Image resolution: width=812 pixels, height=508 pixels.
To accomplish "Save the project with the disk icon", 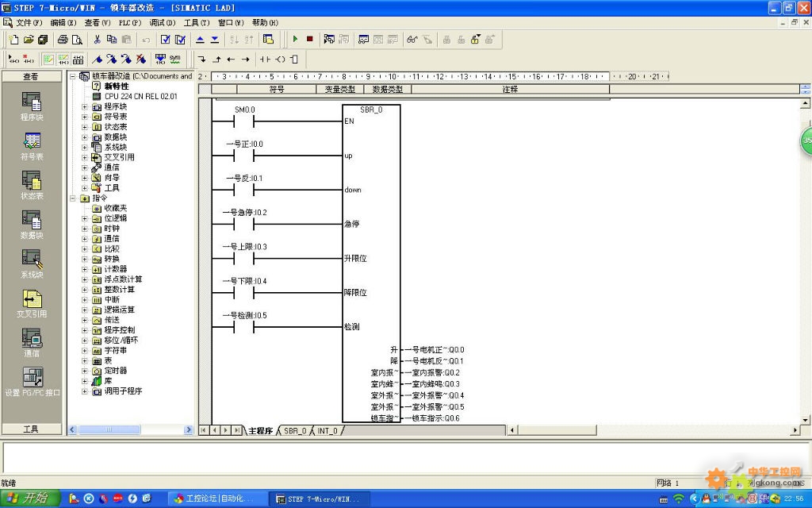I will tap(43, 40).
